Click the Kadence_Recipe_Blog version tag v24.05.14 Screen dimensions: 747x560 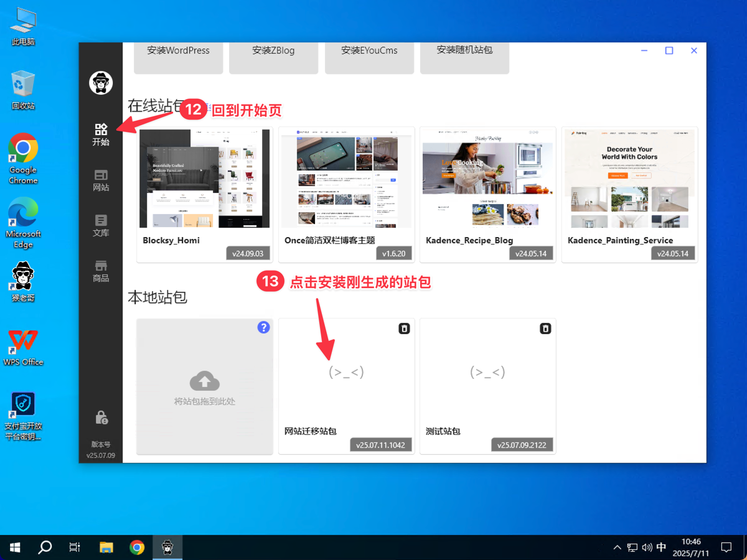531,253
